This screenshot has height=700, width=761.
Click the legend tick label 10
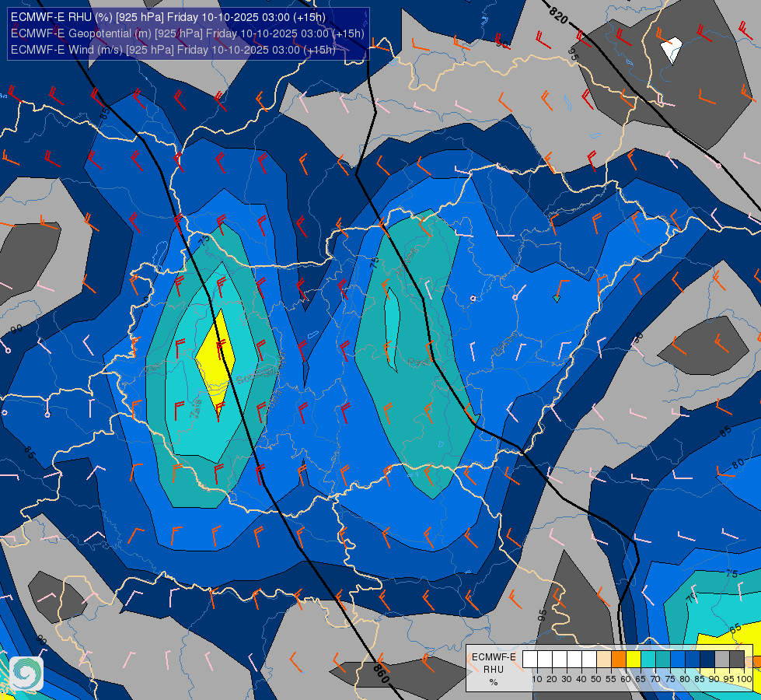[537, 679]
